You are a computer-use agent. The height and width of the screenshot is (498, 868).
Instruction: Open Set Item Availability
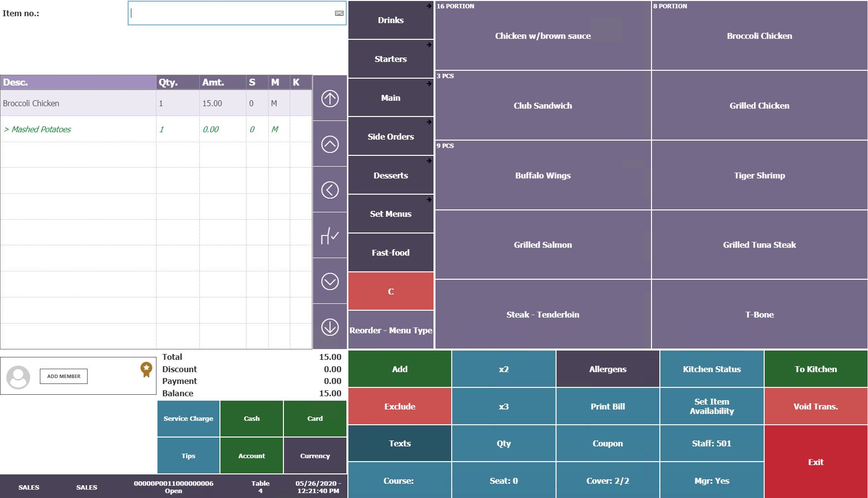(x=712, y=407)
